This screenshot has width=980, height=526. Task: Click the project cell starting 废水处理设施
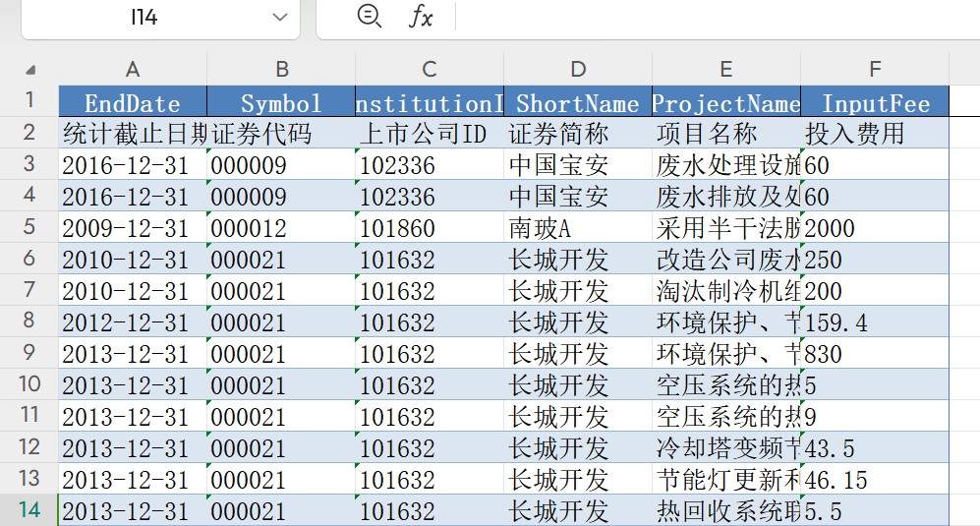click(x=726, y=164)
